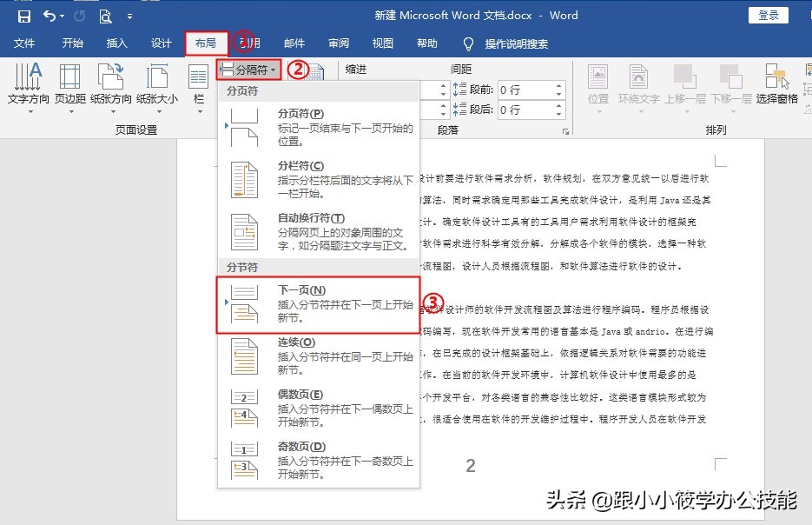Image resolution: width=812 pixels, height=525 pixels.
Task: Click the 登录 (Sign in) button
Action: (x=768, y=15)
